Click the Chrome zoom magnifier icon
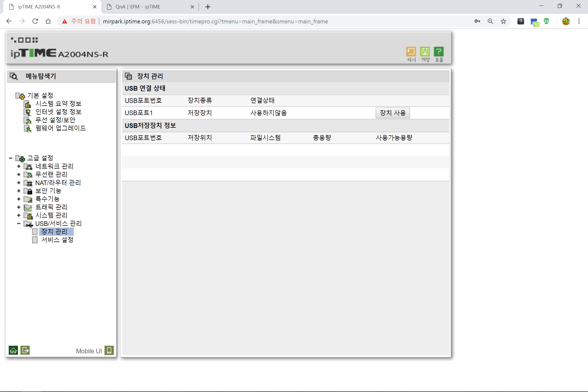Viewport: 588px width, 392px height. pyautogui.click(x=490, y=21)
